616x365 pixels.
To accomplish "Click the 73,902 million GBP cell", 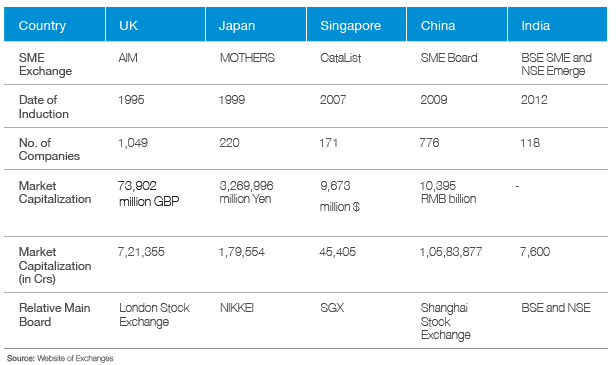I will (148, 193).
